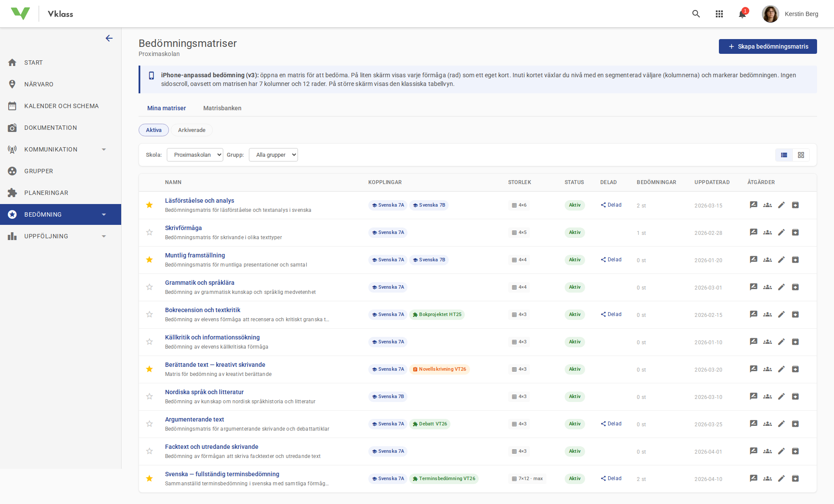The width and height of the screenshot is (834, 504).
Task: Click the NAMN column header
Action: point(173,182)
